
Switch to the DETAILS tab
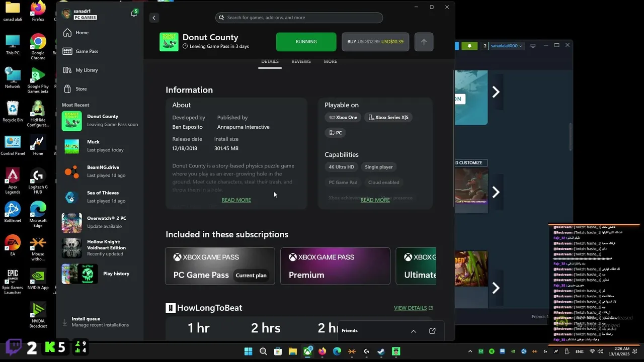point(270,61)
